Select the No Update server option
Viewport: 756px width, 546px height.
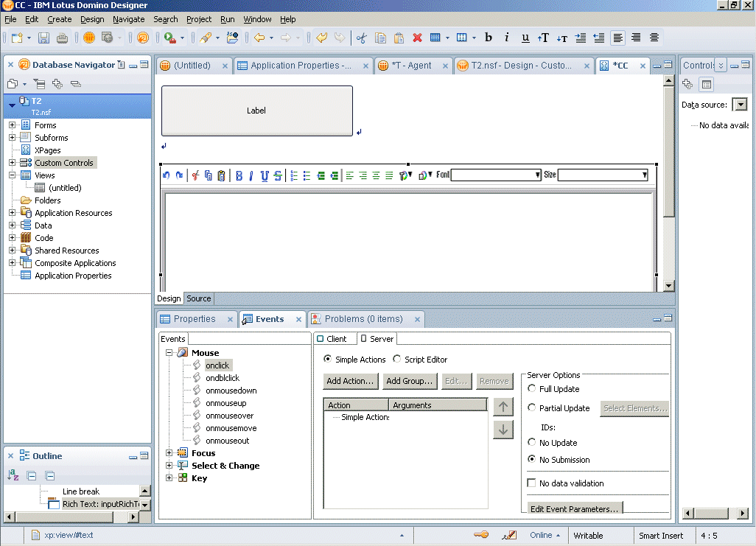[x=532, y=442]
